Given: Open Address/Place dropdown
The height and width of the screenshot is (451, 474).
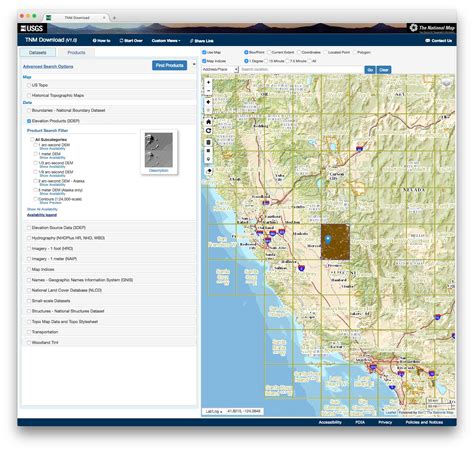Looking at the screenshot, I should pyautogui.click(x=220, y=69).
